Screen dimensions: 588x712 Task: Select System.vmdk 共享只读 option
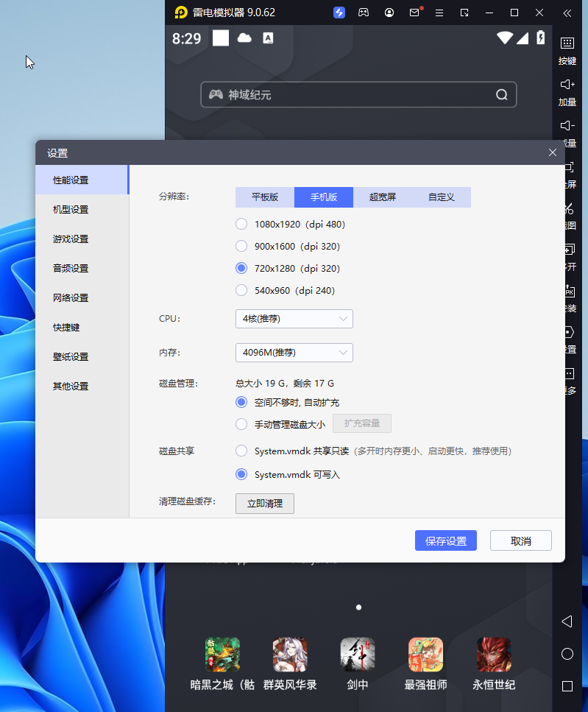point(241,451)
